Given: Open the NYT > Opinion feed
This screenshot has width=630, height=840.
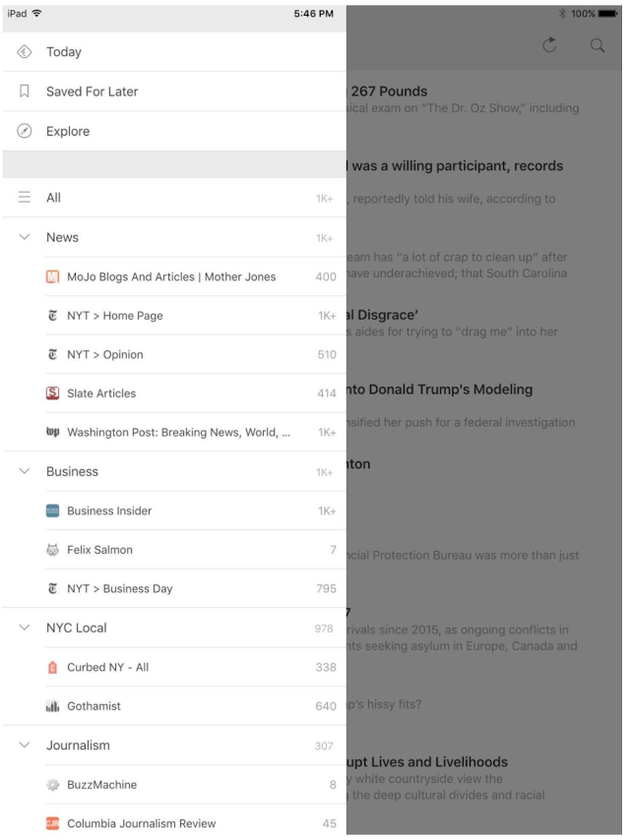Looking at the screenshot, I should 105,354.
